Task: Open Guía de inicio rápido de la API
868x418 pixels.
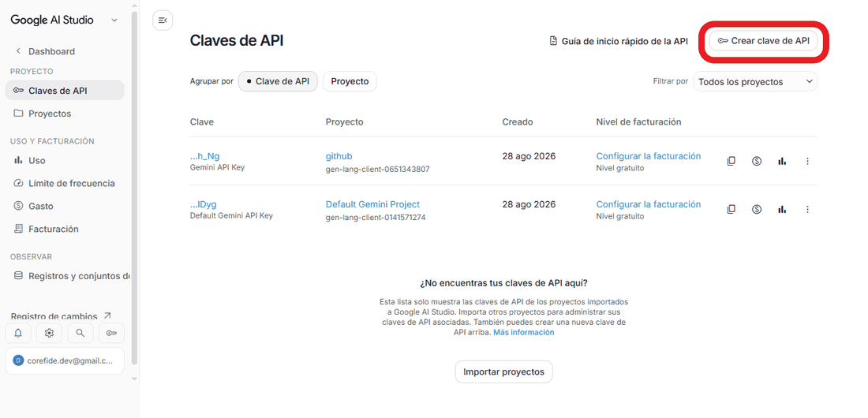Action: coord(619,41)
